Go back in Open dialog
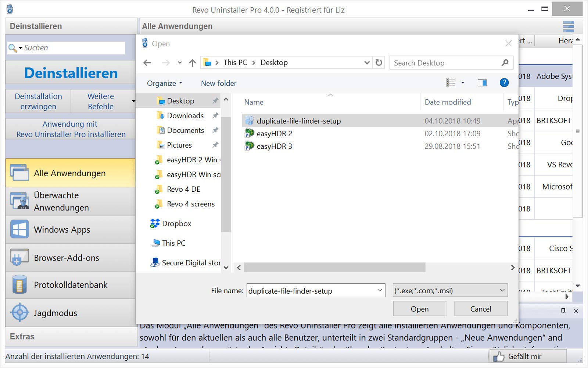 tap(147, 63)
